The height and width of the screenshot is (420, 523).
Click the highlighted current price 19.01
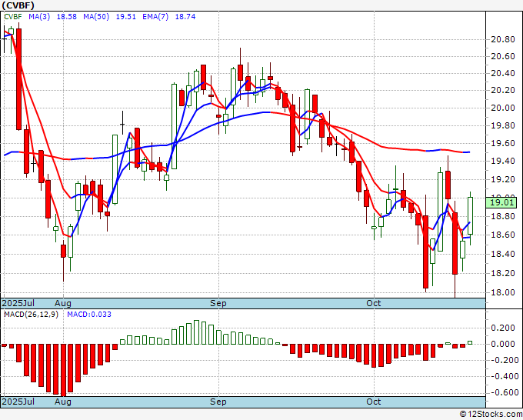pos(501,202)
